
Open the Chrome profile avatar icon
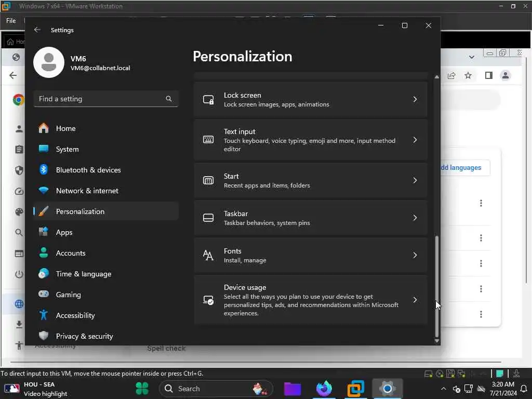tap(506, 75)
